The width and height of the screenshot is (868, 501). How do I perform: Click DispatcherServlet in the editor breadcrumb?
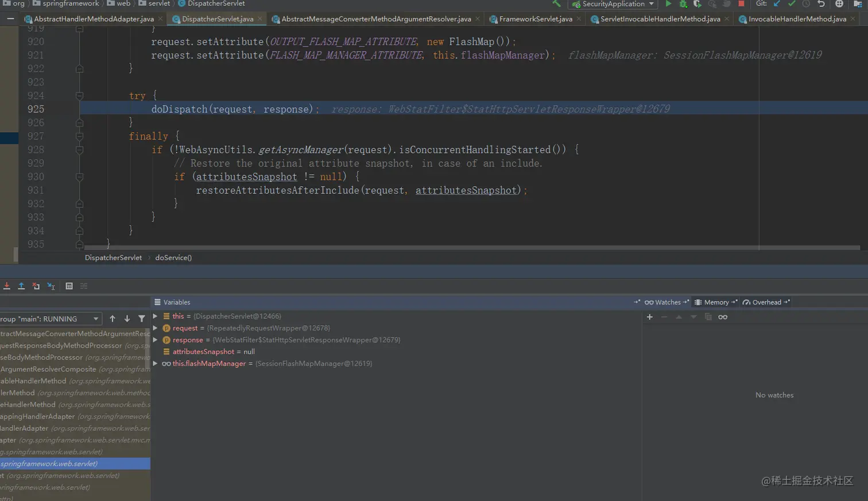(x=113, y=258)
